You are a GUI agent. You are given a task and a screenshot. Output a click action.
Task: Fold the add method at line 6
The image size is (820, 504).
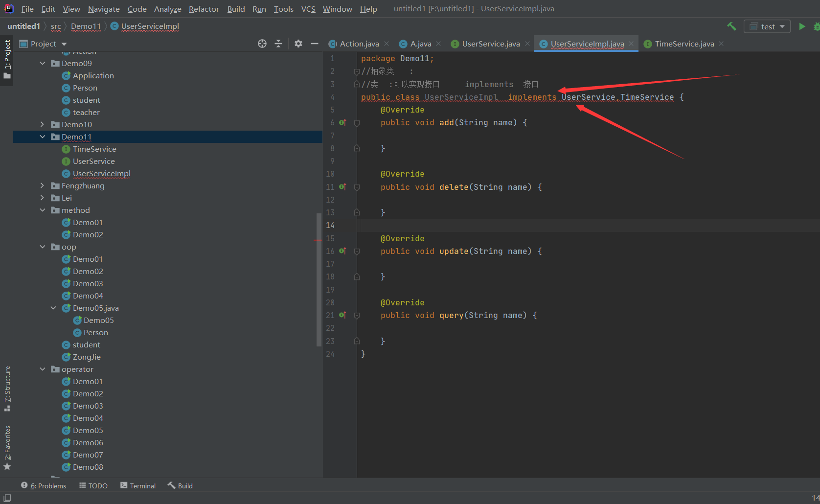[357, 123]
